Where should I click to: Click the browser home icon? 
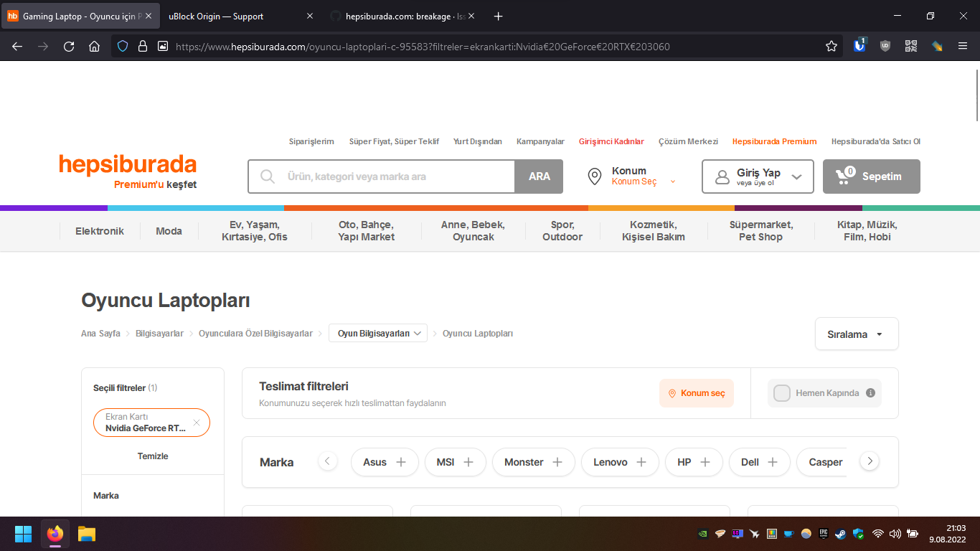tap(94, 46)
